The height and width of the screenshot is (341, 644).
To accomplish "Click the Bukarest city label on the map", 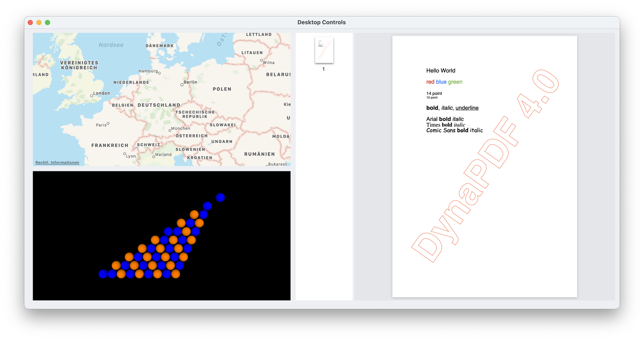I will click(x=277, y=164).
